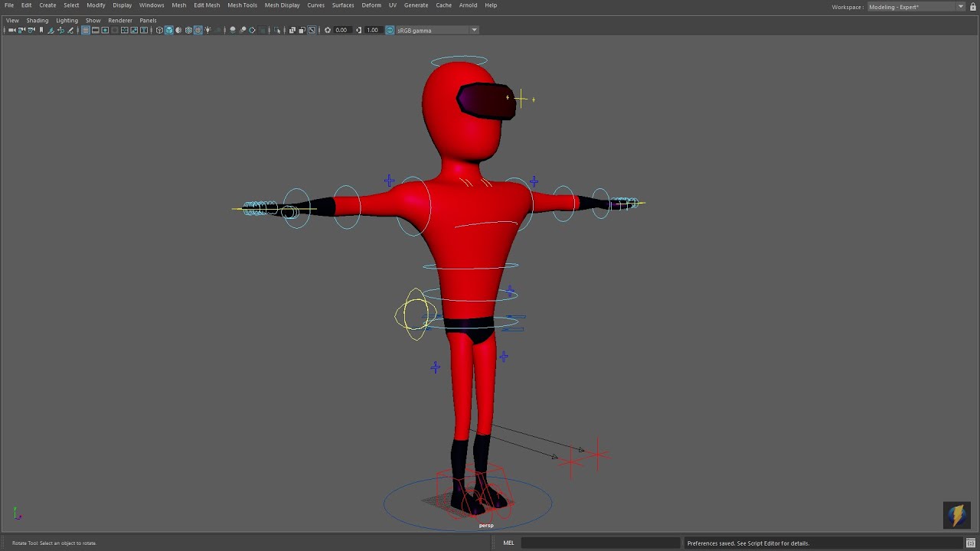Click the camera Bookmarks icon
980x551 pixels.
coord(41,30)
